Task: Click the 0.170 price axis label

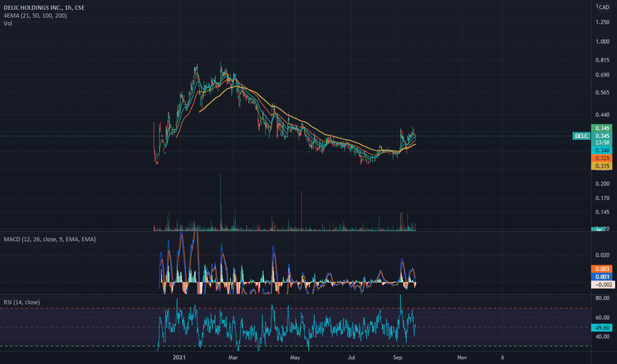Action: pyautogui.click(x=602, y=198)
